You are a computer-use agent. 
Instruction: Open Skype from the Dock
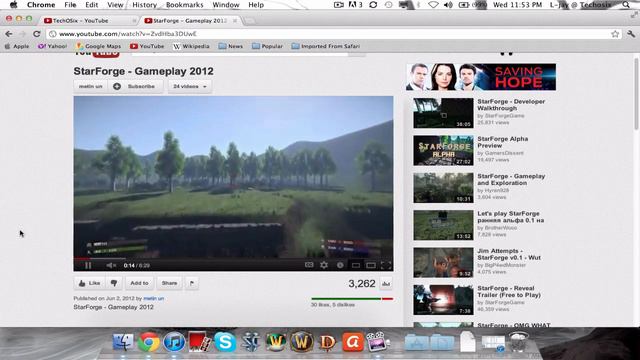(x=225, y=342)
